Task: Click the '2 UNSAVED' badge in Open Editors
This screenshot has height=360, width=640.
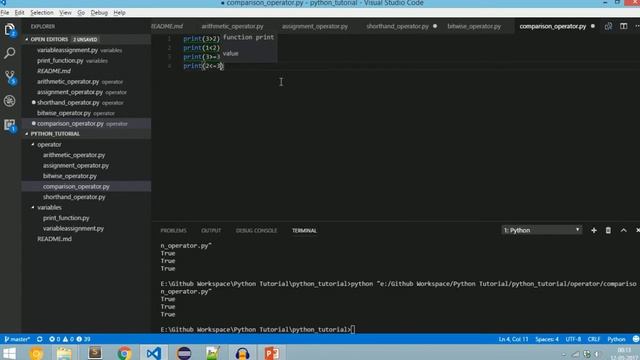Action: tap(85, 40)
